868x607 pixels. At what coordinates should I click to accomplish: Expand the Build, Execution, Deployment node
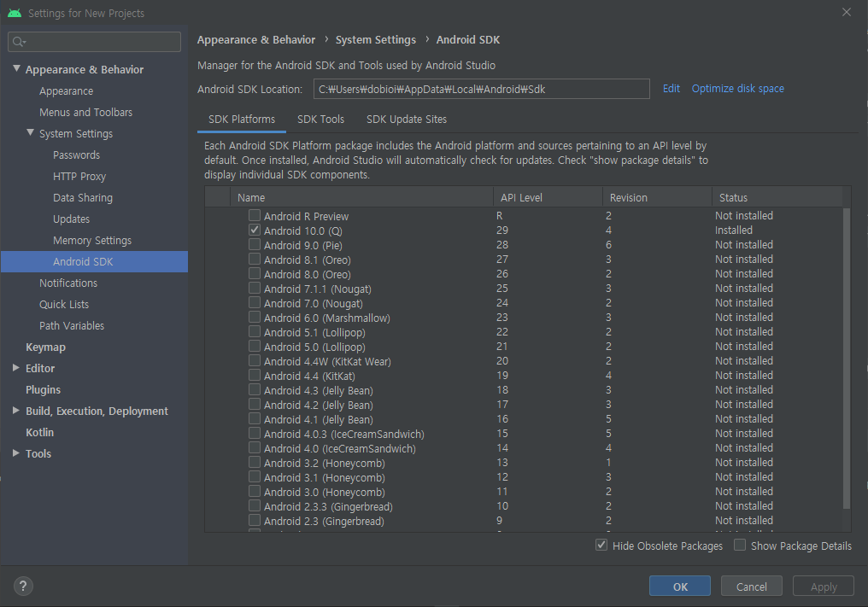click(x=16, y=410)
